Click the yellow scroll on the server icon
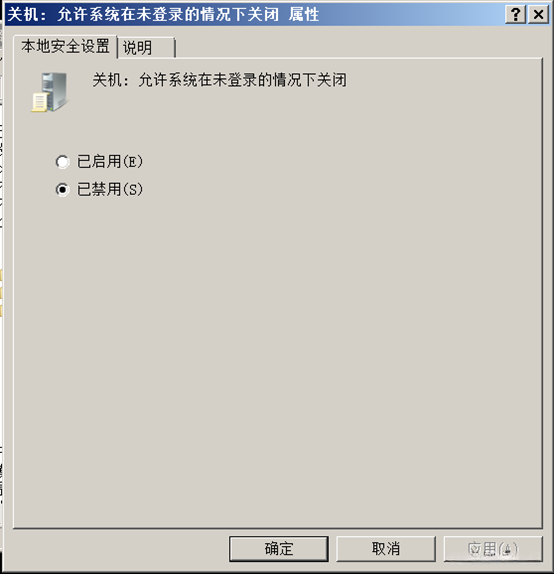The width and height of the screenshot is (554, 574). tap(40, 102)
